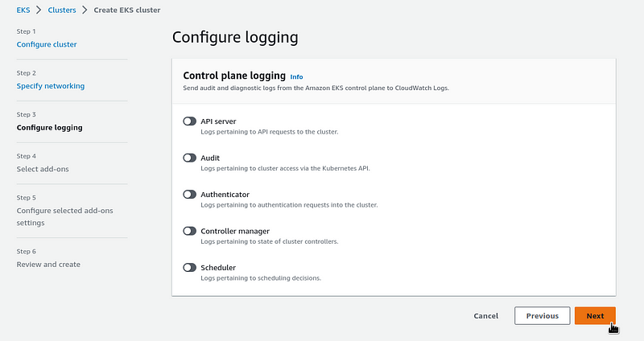Click the Create EKS cluster breadcrumb
The image size is (644, 341).
[x=127, y=10]
